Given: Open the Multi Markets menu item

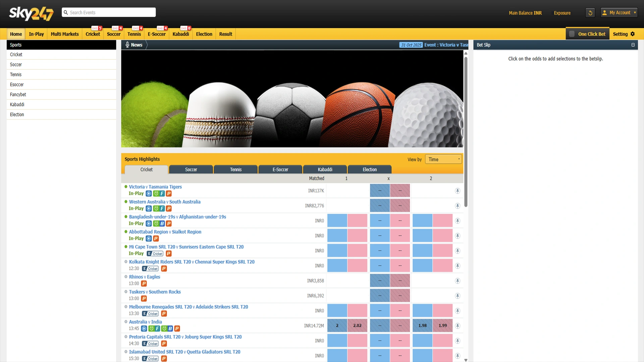Looking at the screenshot, I should point(64,34).
